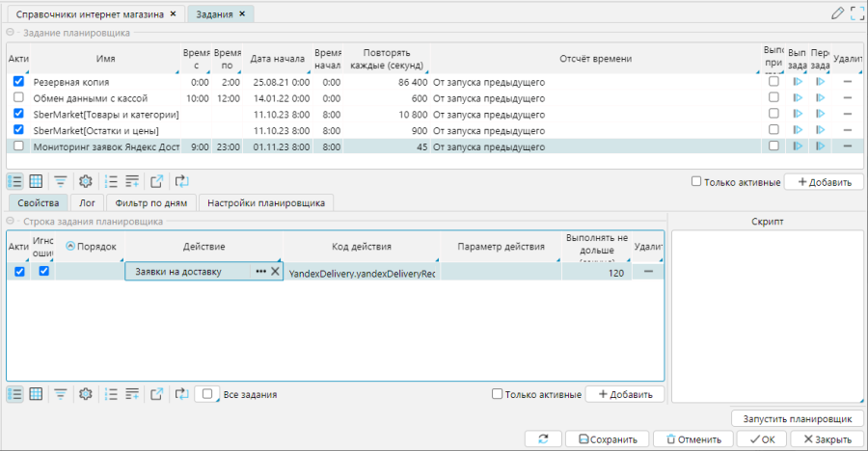Switch to the Лог tab
Screen dimensions: 868x451
point(87,202)
